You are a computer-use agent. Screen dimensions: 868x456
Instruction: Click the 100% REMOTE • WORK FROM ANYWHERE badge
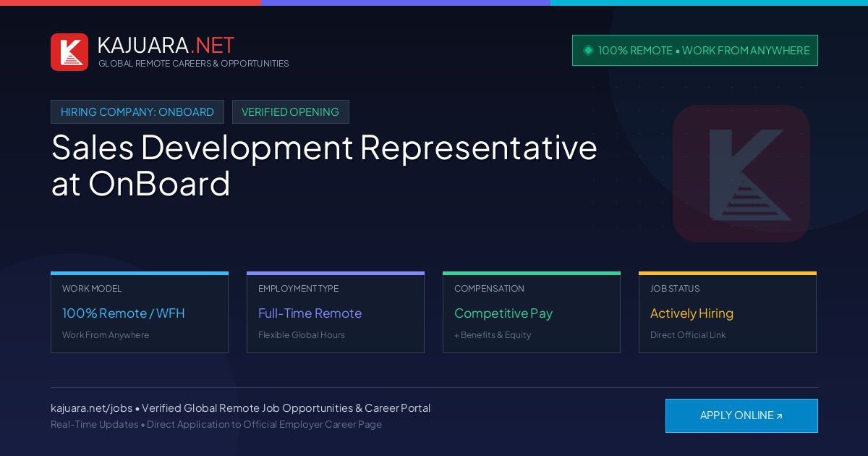tap(695, 51)
